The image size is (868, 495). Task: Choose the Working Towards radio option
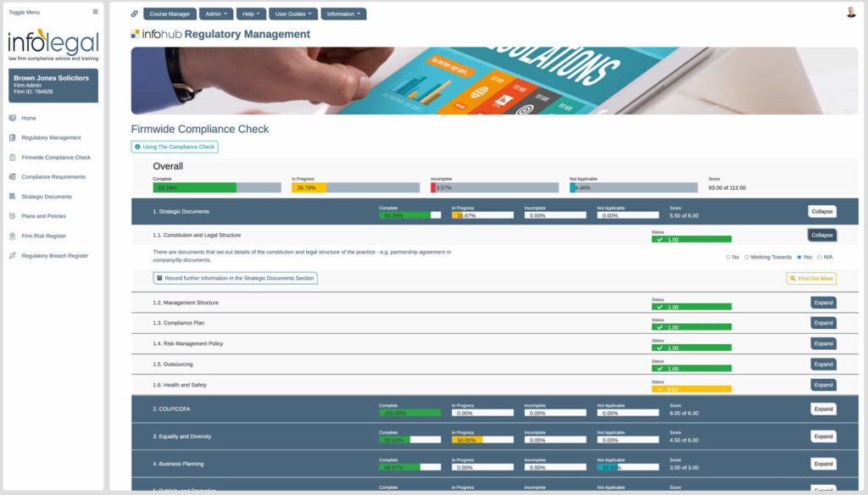[x=747, y=257]
